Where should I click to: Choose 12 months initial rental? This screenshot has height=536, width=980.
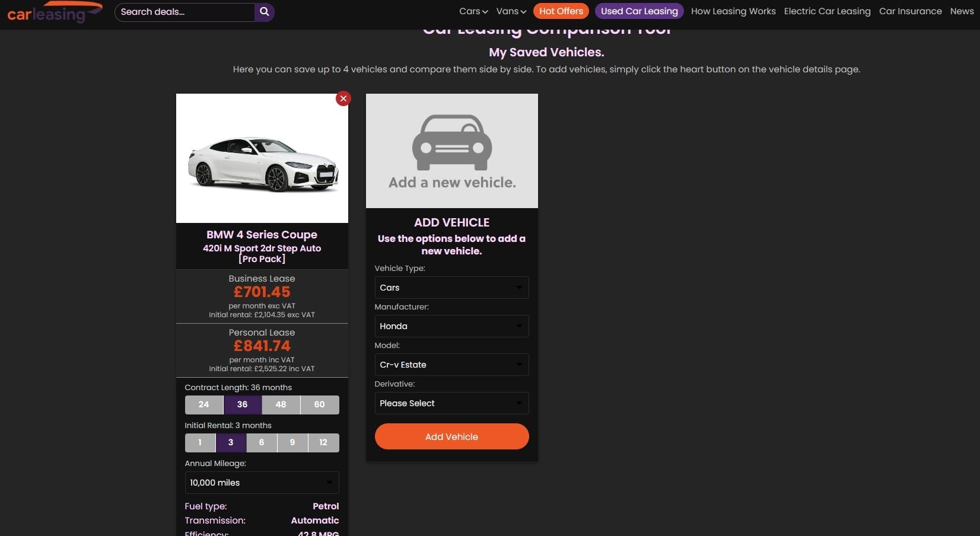[323, 442]
